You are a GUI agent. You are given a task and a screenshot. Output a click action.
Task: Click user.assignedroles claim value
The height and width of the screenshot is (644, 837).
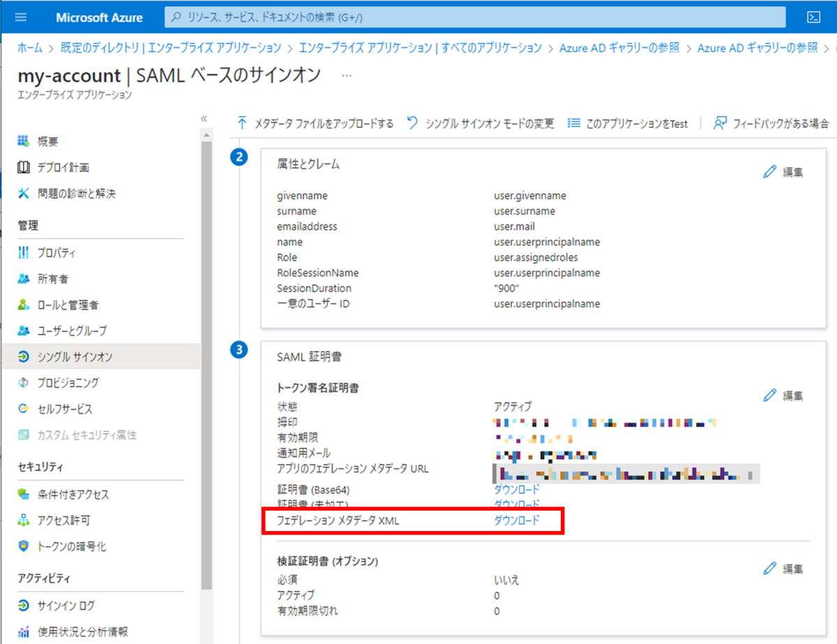click(536, 257)
